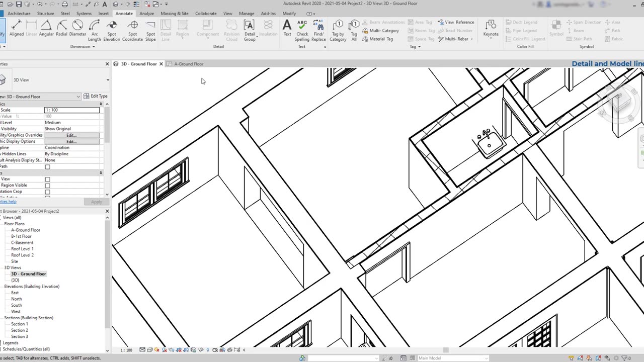Select the Diameter dimension tool
The image size is (644, 362).
(x=77, y=29)
